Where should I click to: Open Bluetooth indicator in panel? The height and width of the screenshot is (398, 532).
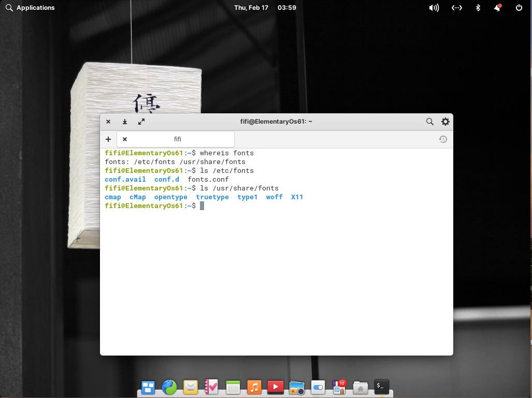(x=478, y=8)
